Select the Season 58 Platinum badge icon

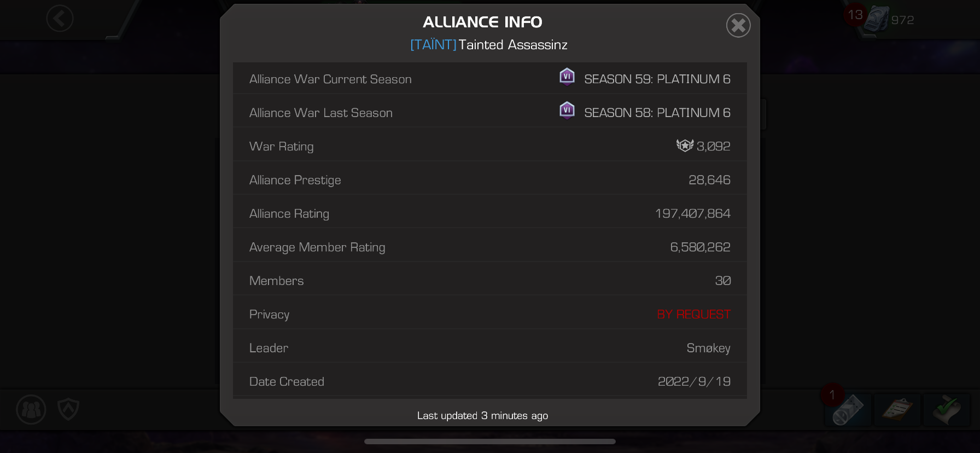click(567, 111)
